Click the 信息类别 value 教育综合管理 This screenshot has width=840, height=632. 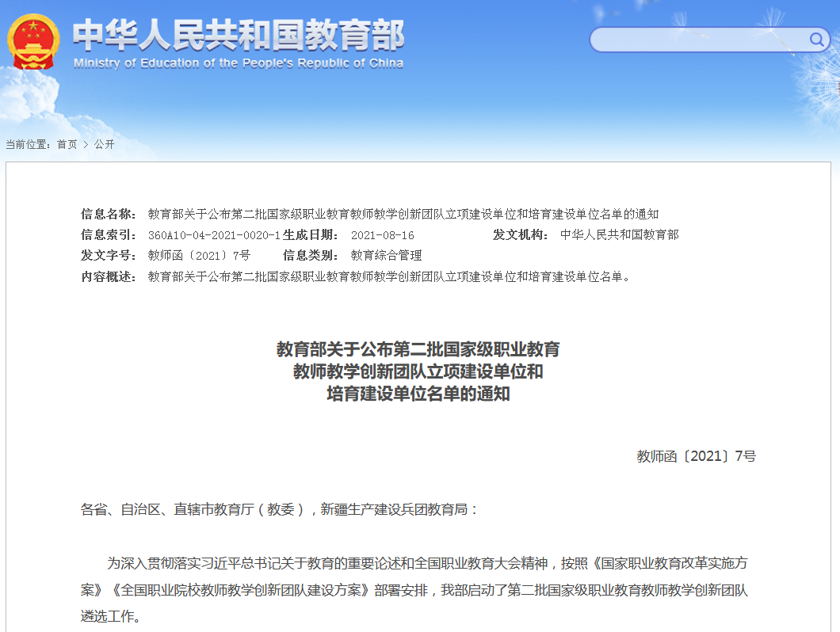coord(385,255)
